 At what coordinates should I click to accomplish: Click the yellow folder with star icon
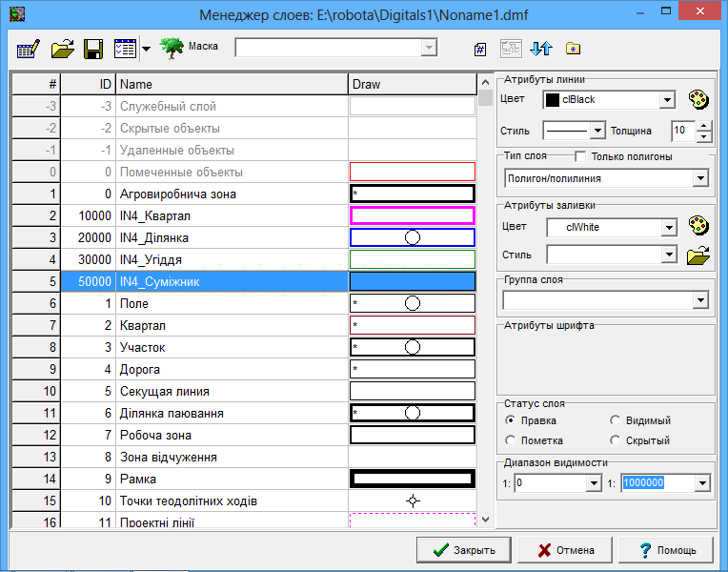[x=573, y=48]
